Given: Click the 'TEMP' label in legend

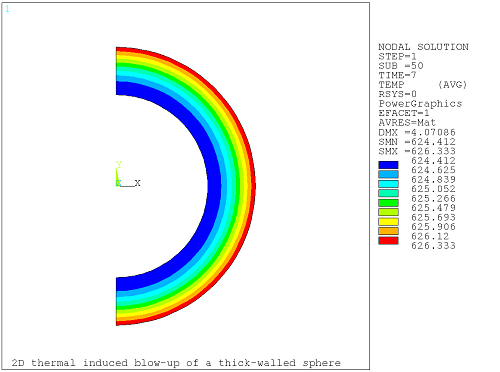Looking at the screenshot, I should pyautogui.click(x=391, y=85).
